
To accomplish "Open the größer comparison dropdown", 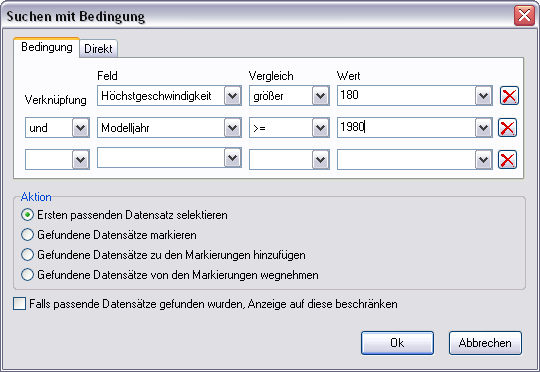I will [x=320, y=95].
